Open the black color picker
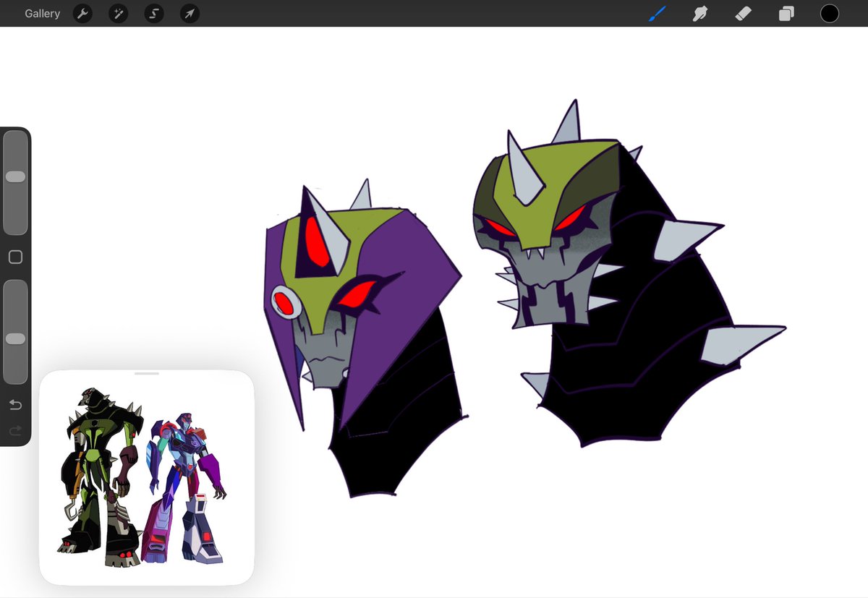Viewport: 868px width, 598px height. 830,14
